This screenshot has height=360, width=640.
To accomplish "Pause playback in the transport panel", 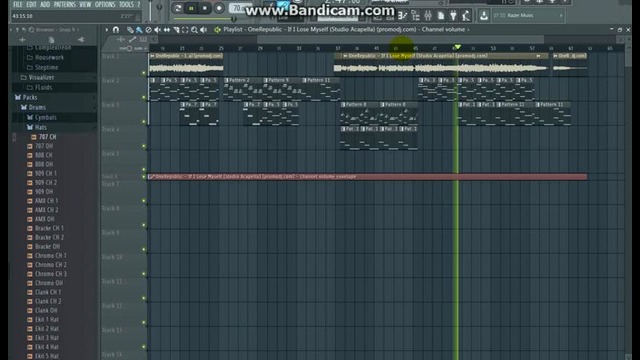I will click(191, 8).
